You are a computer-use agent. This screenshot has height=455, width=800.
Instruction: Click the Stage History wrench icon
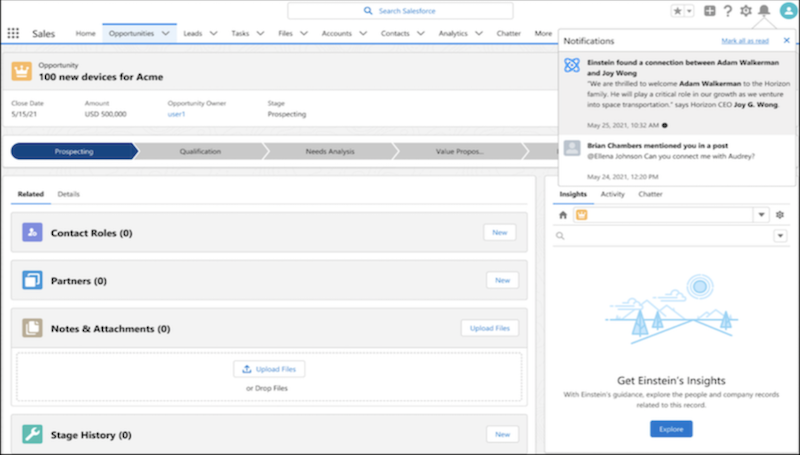[x=32, y=435]
